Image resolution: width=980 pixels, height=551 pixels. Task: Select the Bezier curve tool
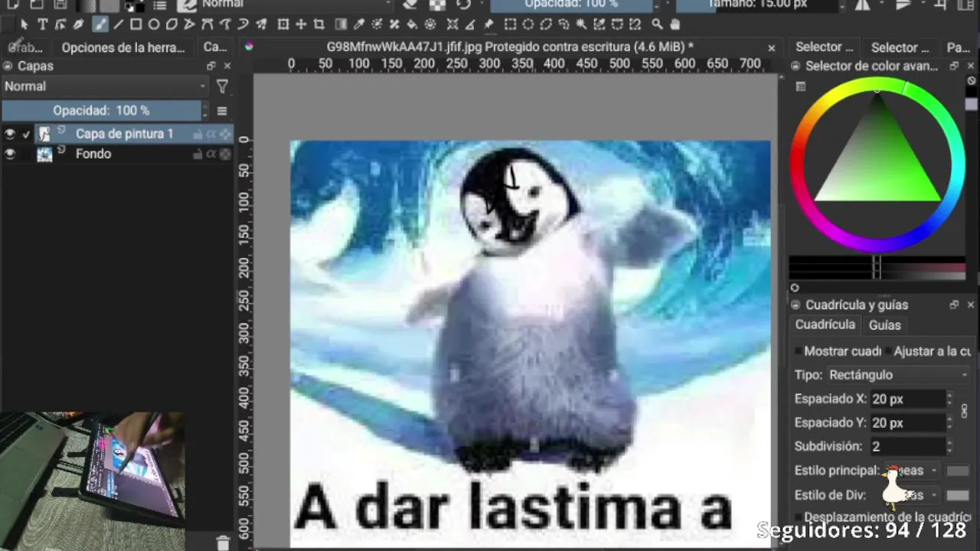pos(207,24)
